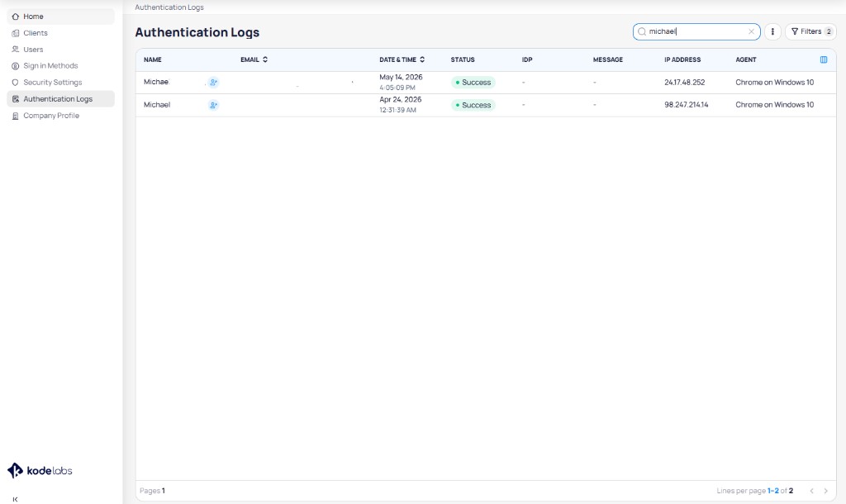Click the search magnifier icon

[641, 32]
